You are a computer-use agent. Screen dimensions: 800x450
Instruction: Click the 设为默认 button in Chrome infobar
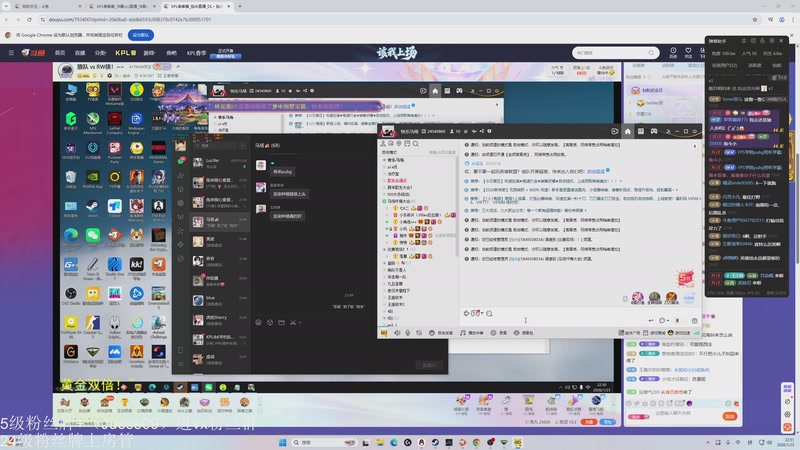(141, 35)
